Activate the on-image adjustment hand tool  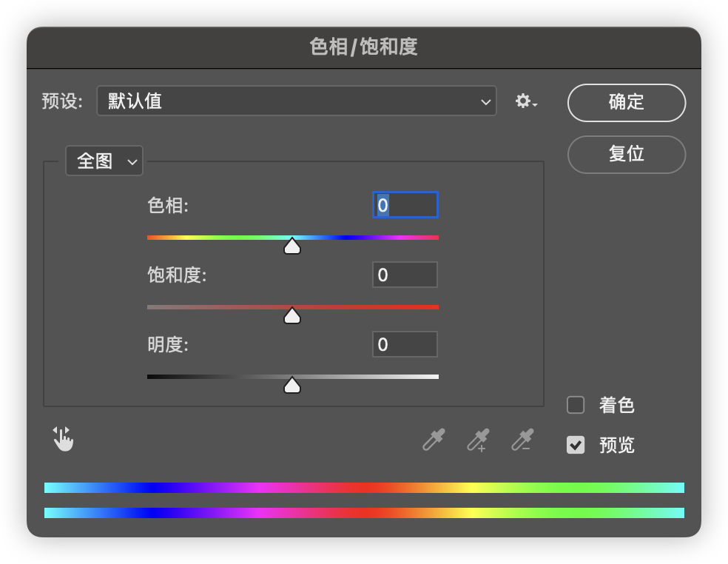(63, 439)
